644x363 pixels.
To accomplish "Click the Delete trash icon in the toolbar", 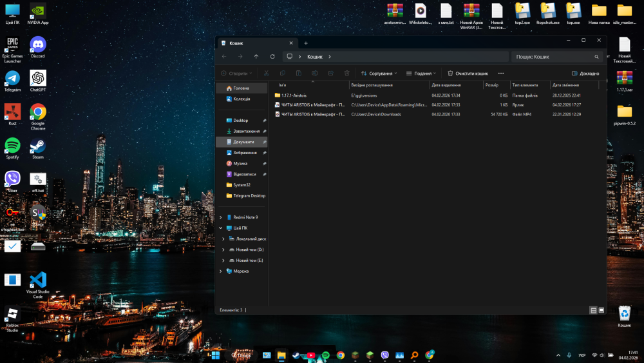I will click(x=346, y=73).
